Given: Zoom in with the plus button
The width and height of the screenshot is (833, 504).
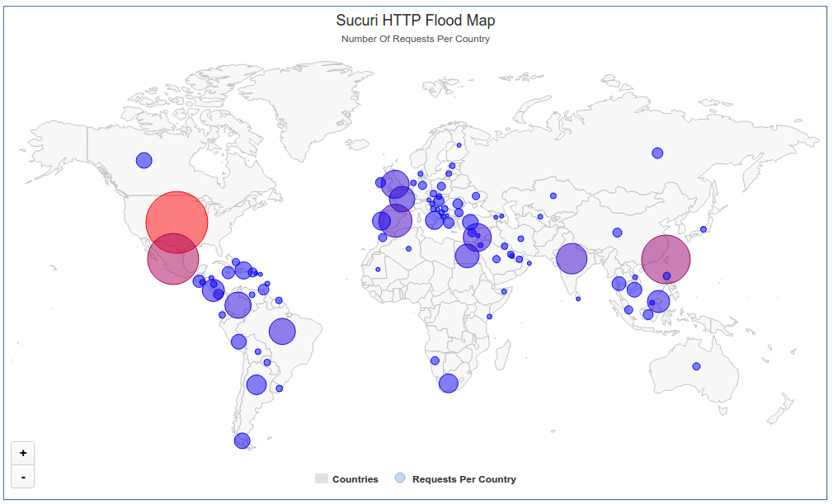Looking at the screenshot, I should point(22,453).
